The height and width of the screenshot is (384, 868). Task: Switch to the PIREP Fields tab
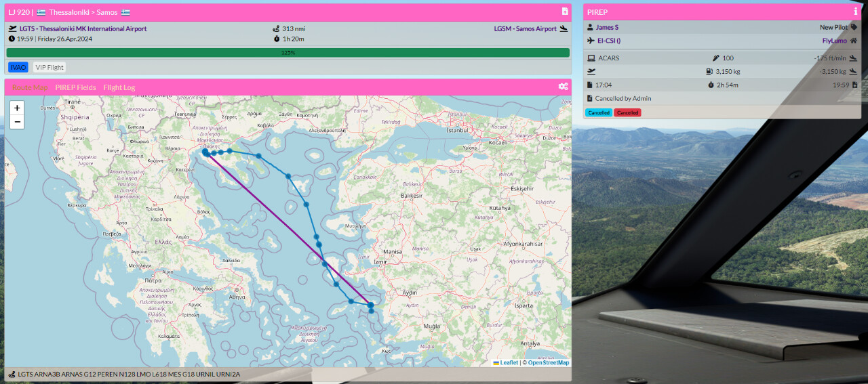[75, 87]
